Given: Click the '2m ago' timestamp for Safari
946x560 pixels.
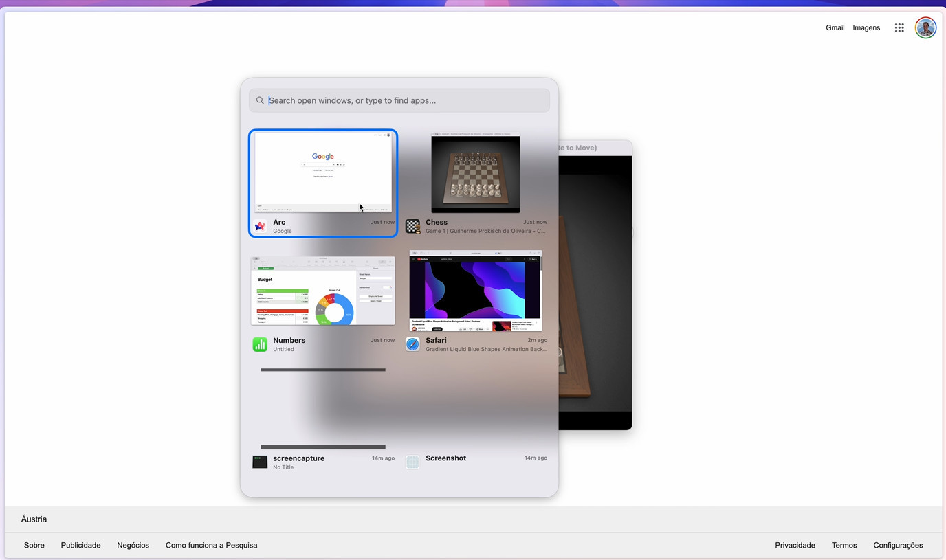Looking at the screenshot, I should pos(538,340).
